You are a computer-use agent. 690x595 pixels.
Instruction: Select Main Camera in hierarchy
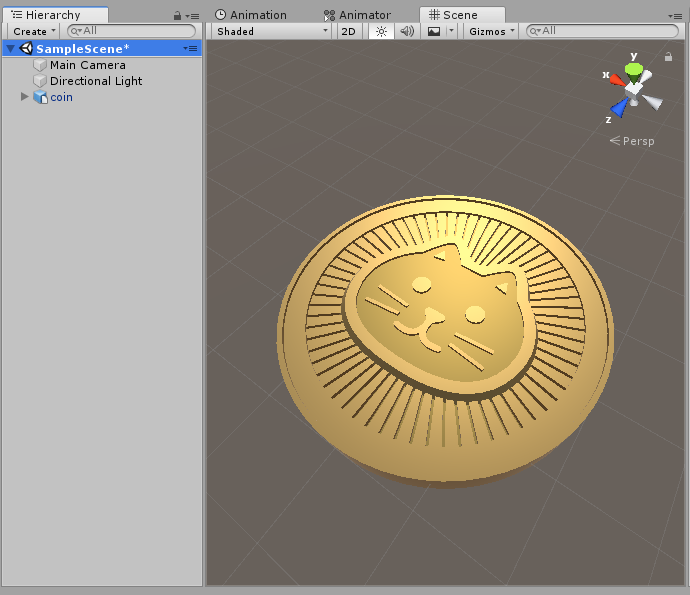(88, 65)
